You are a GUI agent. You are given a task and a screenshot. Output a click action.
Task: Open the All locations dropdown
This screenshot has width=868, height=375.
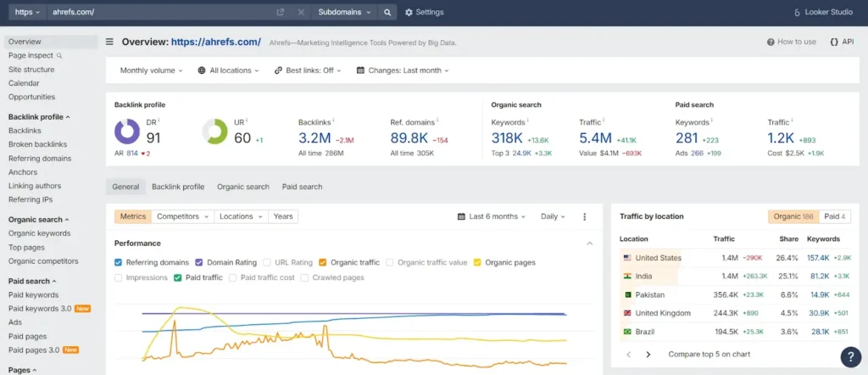(x=229, y=70)
